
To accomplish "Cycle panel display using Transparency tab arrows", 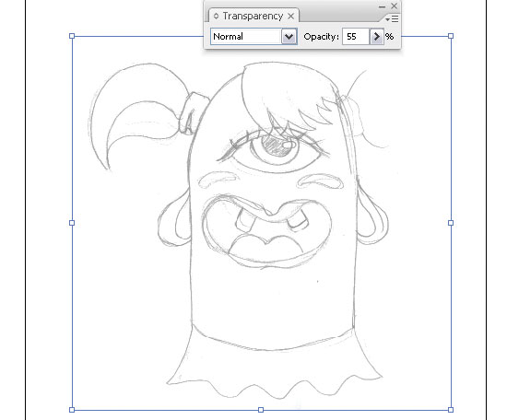I will tap(216, 16).
